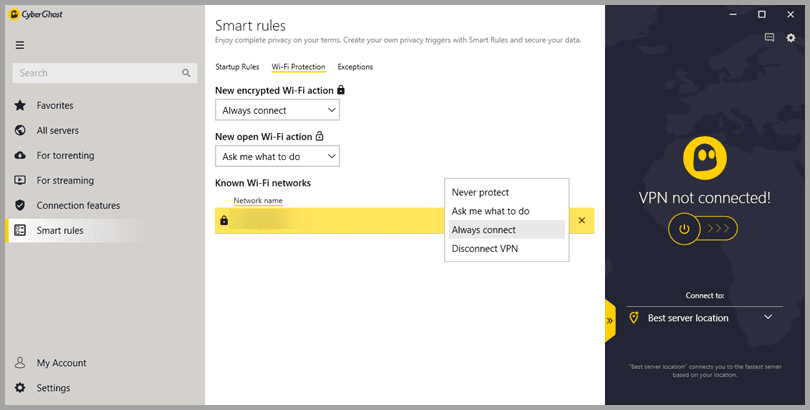The height and width of the screenshot is (410, 810).
Task: Open New open Wi-Fi action dropdown
Action: coord(277,156)
